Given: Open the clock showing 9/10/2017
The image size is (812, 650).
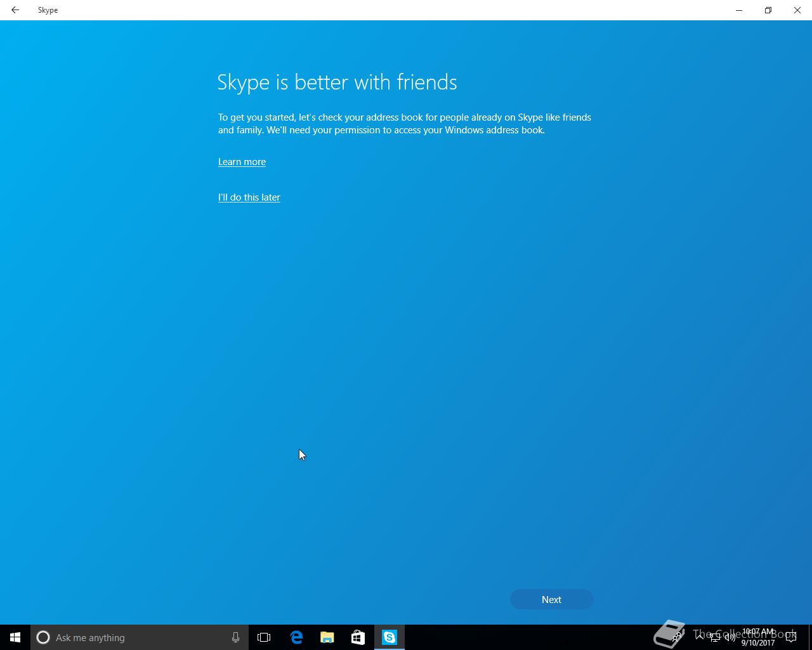Looking at the screenshot, I should (758, 637).
